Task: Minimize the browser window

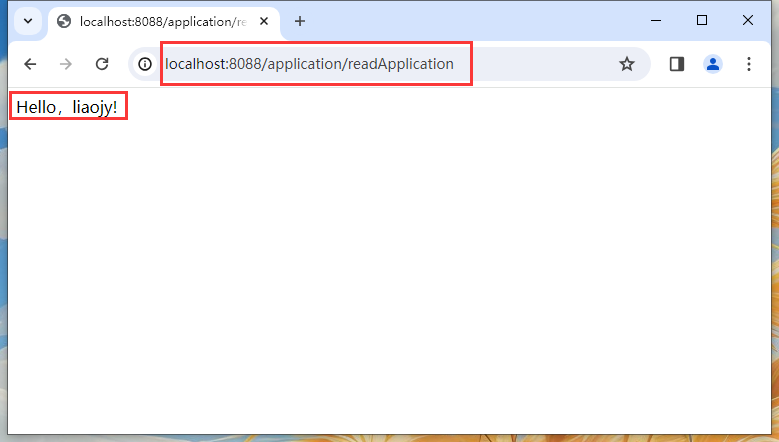Action: (x=656, y=20)
